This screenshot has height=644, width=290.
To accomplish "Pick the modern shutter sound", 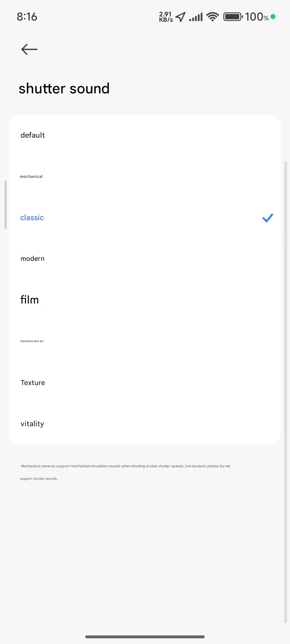I will tap(33, 259).
